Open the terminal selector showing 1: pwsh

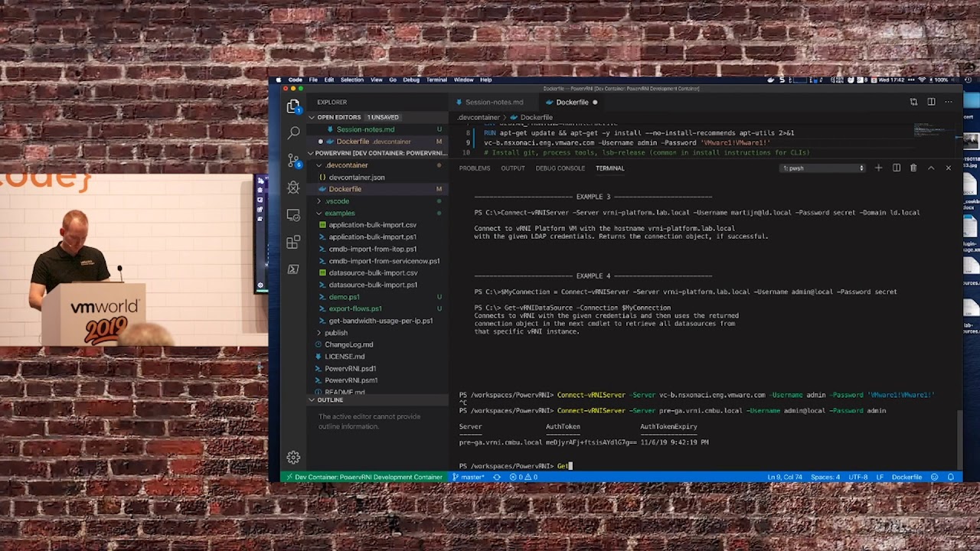[822, 168]
